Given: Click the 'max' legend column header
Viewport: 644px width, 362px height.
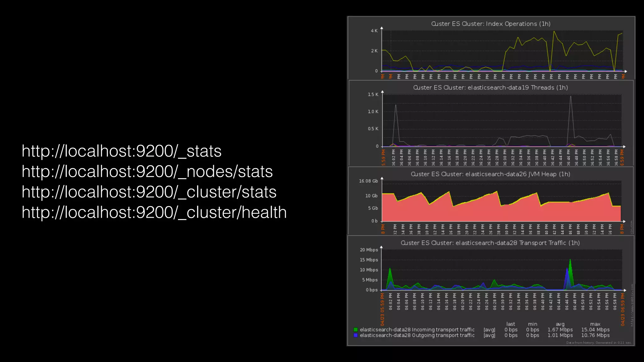Looking at the screenshot, I should [x=595, y=324].
